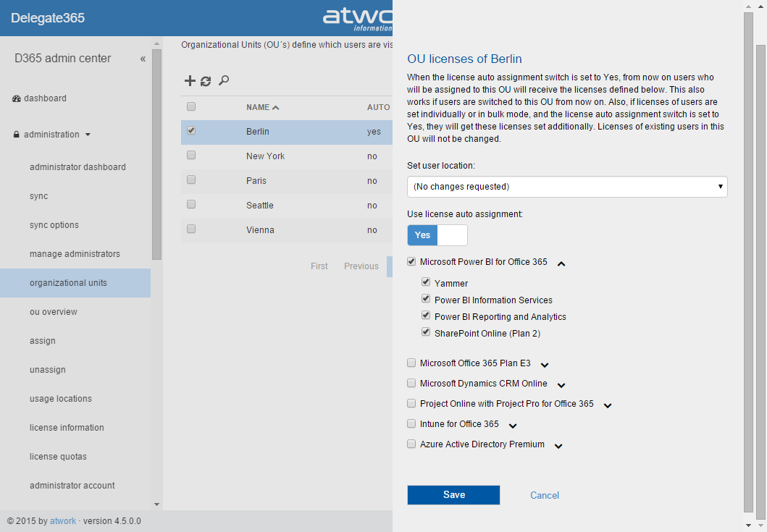Toggle select-all checkbox in table header

191,106
